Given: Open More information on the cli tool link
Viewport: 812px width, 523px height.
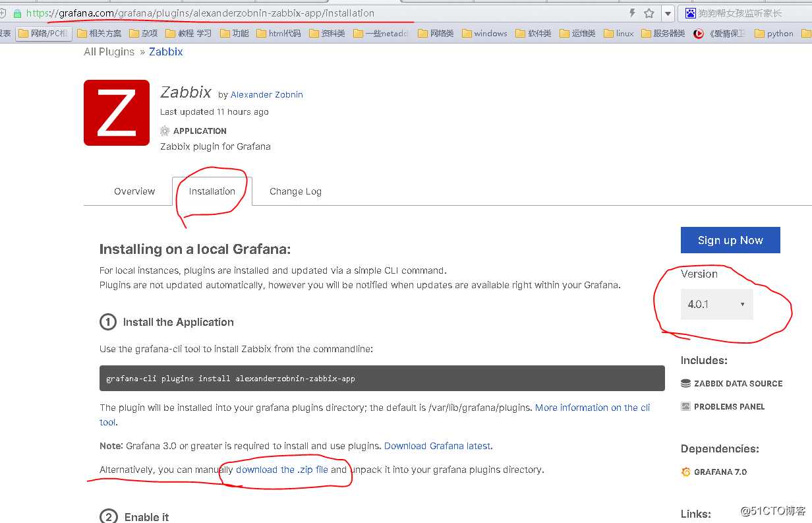Looking at the screenshot, I should [593, 408].
